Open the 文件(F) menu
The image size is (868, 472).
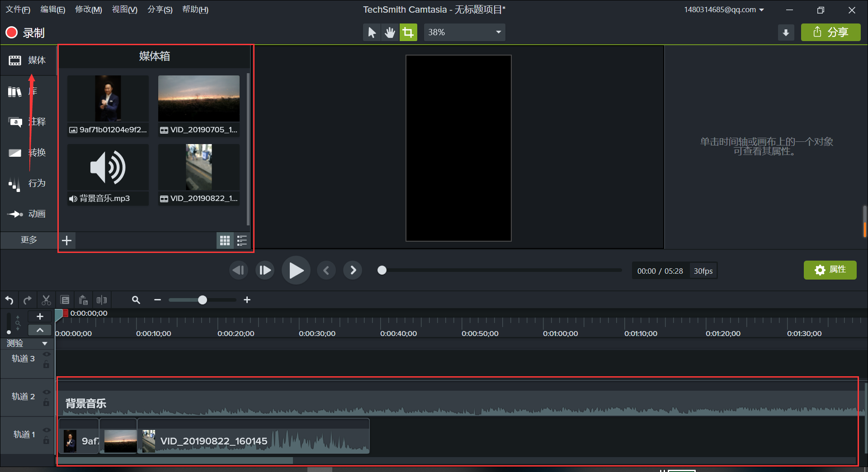[x=18, y=9]
